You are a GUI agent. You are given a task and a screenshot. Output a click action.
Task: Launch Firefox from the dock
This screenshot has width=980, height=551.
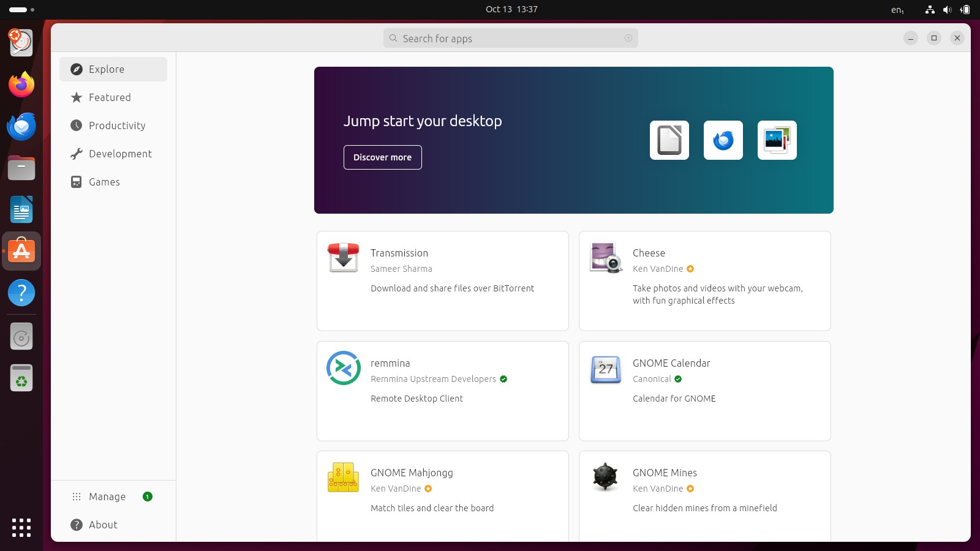[21, 84]
